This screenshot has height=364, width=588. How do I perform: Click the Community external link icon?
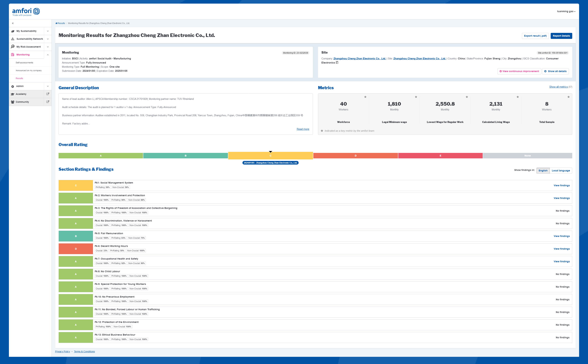tap(48, 102)
